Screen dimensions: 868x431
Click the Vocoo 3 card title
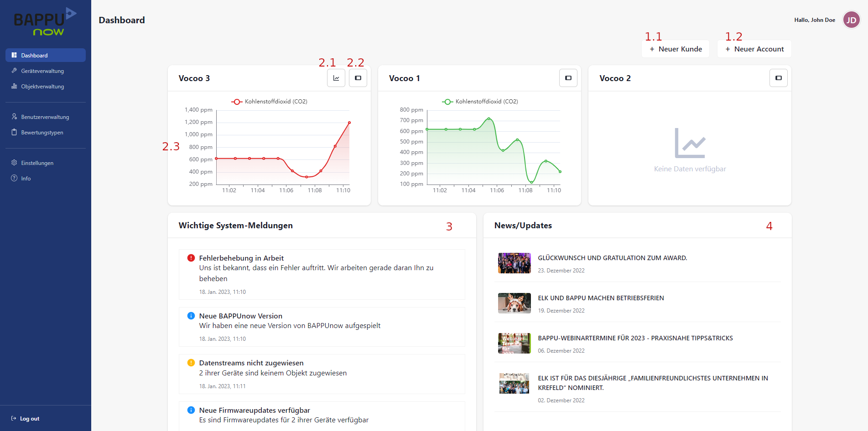click(x=194, y=78)
